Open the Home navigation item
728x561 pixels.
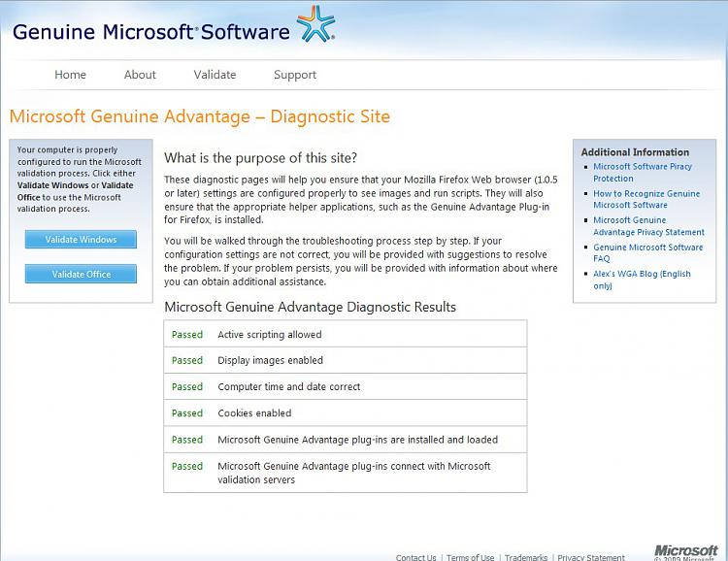[70, 75]
